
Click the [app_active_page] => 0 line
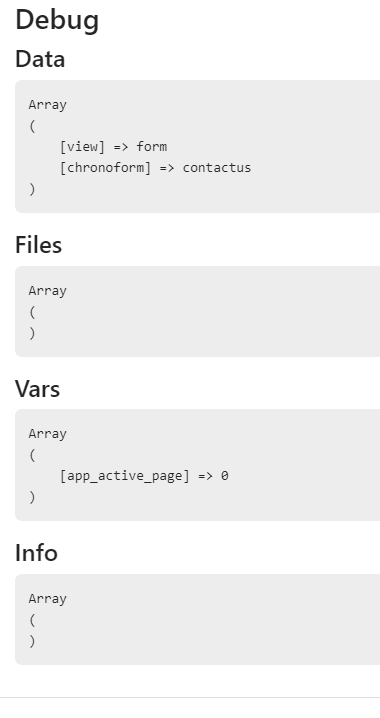[144, 476]
